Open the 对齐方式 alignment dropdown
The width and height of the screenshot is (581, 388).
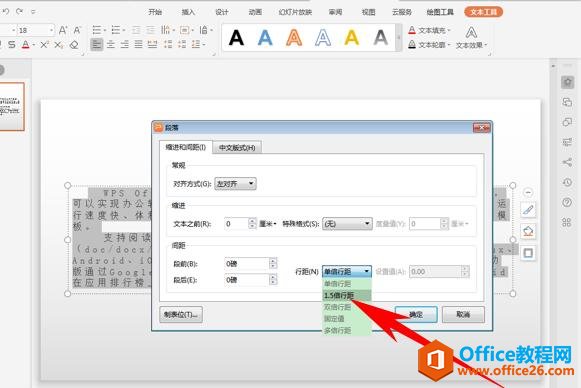(x=235, y=183)
